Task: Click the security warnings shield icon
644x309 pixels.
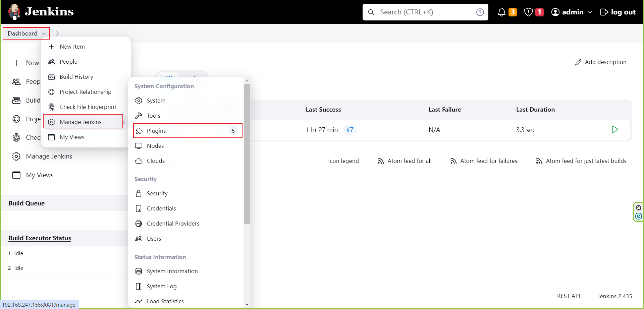Action: (x=528, y=12)
